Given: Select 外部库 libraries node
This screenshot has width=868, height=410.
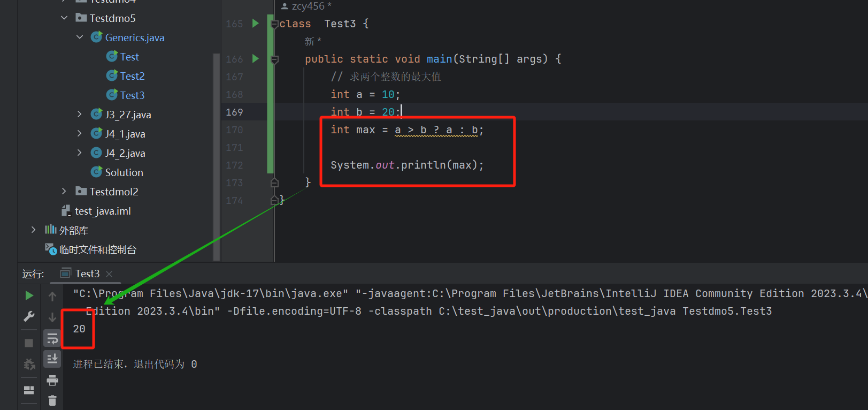Looking at the screenshot, I should 74,230.
